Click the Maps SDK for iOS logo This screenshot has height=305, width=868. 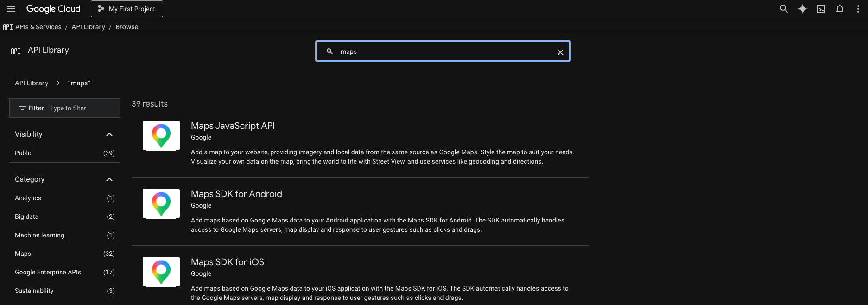point(161,272)
